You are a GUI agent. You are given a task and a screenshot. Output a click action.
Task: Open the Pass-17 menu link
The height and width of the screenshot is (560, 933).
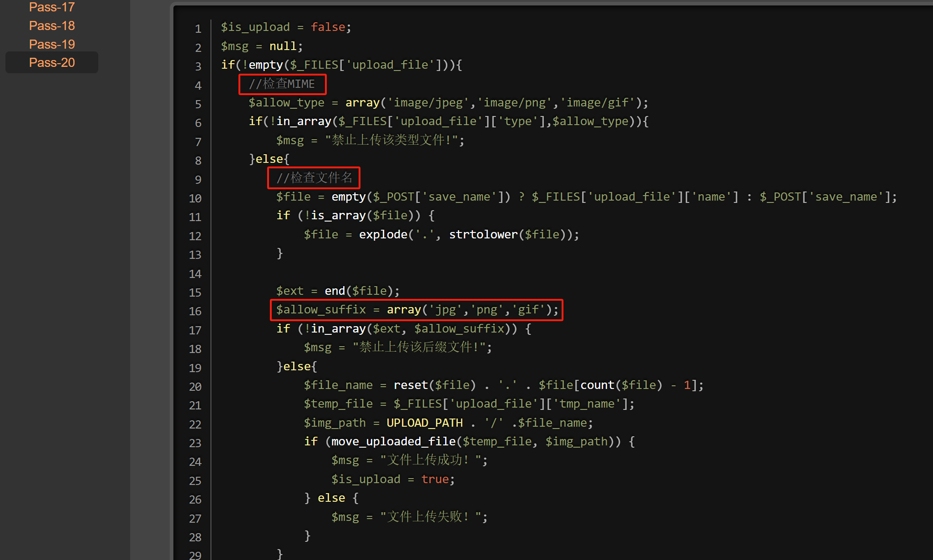coord(51,7)
